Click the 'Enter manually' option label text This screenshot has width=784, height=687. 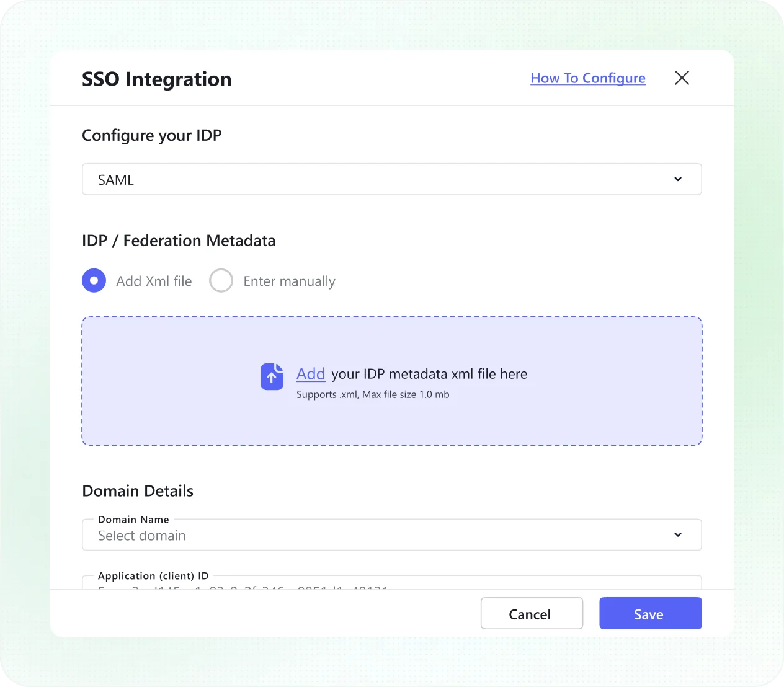coord(289,281)
